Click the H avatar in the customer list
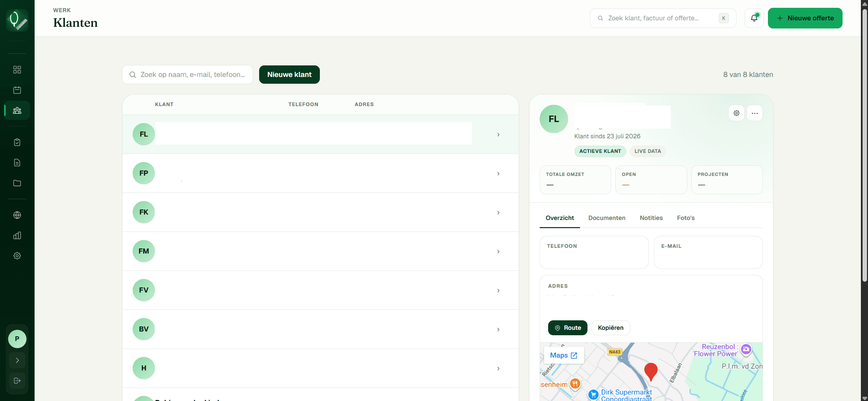Viewport: 868px width, 401px height. point(144,368)
